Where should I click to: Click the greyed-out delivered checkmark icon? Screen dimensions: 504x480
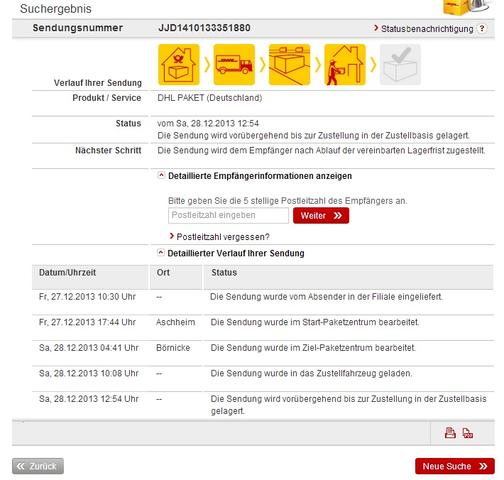pyautogui.click(x=400, y=65)
